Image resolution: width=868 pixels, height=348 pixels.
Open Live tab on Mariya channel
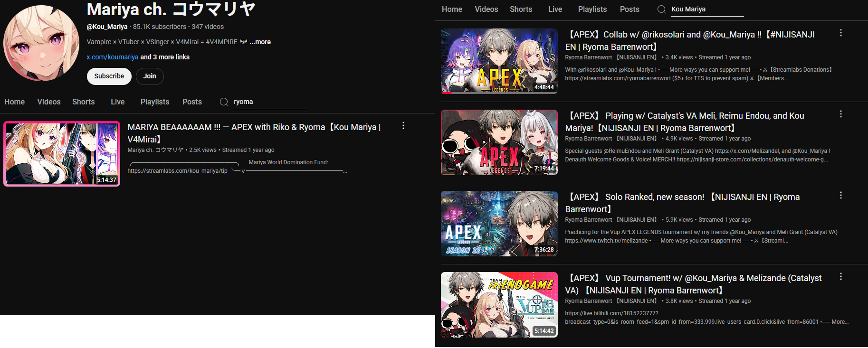tap(118, 102)
